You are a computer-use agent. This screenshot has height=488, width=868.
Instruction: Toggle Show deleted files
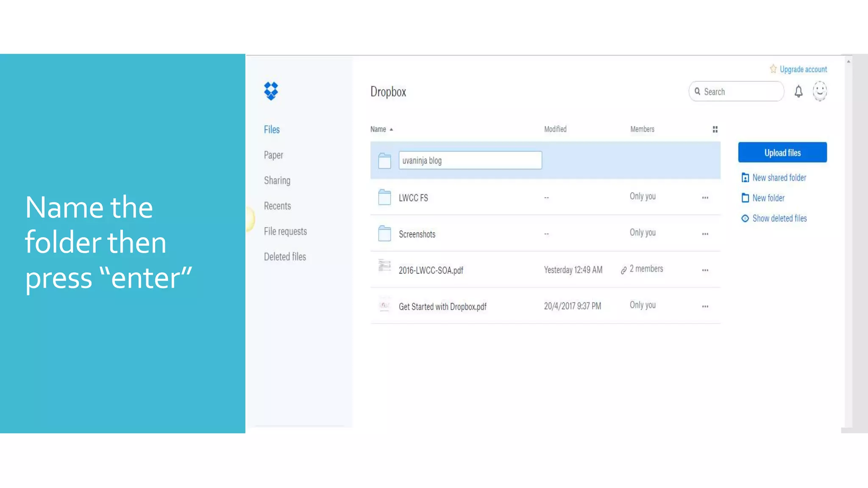click(779, 219)
